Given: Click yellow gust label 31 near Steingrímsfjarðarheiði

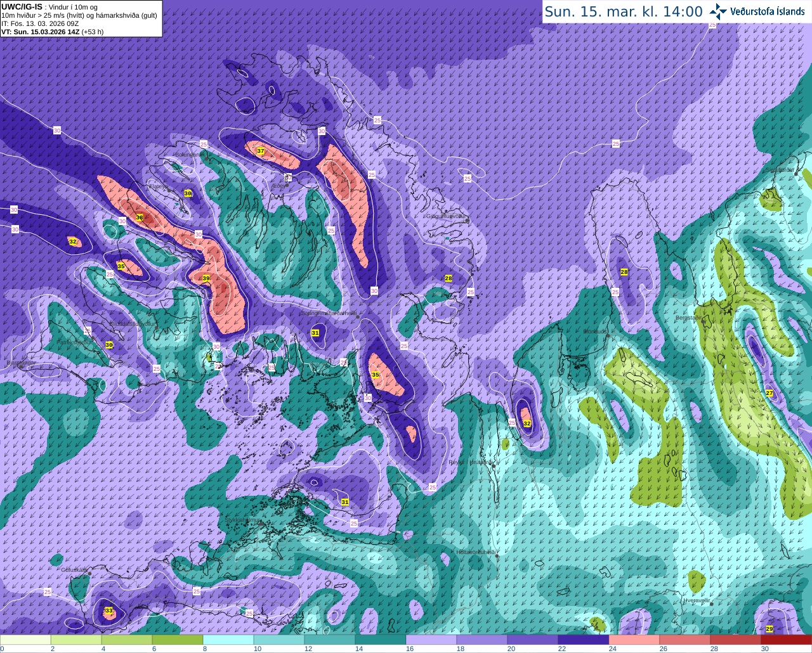Looking at the screenshot, I should click(315, 333).
